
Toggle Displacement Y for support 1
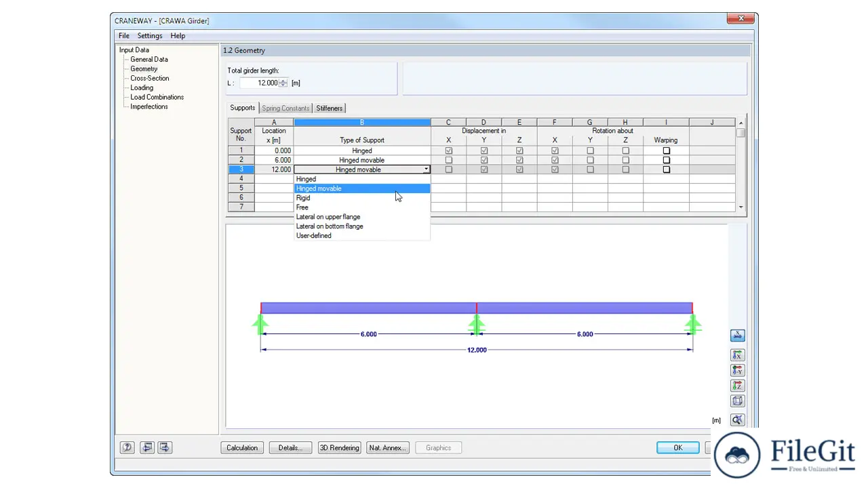tap(484, 150)
